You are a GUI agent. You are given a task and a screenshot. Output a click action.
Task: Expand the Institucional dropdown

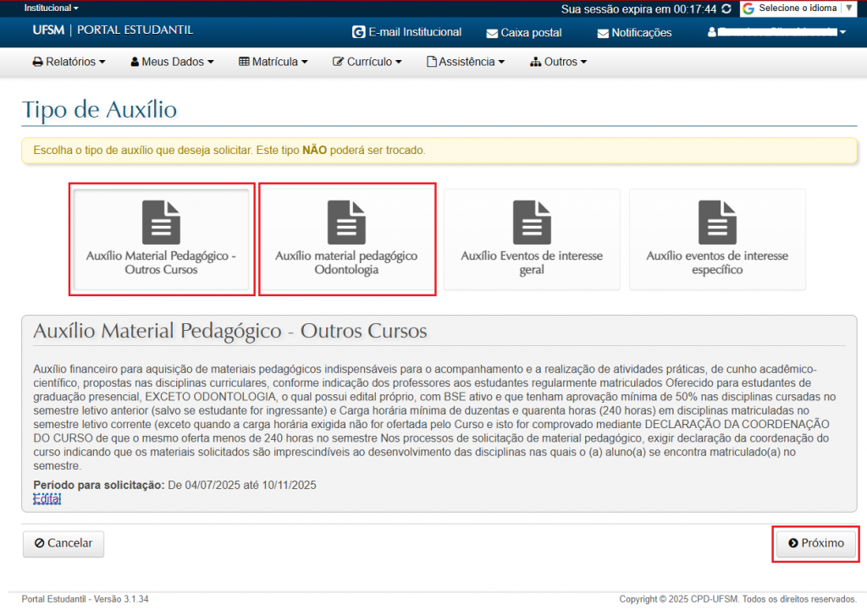51,8
